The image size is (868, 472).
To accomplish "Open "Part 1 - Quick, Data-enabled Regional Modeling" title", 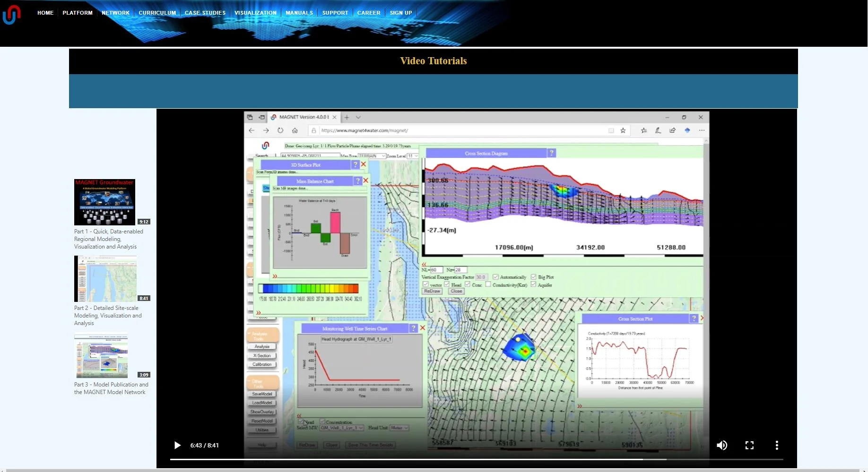I will click(109, 239).
